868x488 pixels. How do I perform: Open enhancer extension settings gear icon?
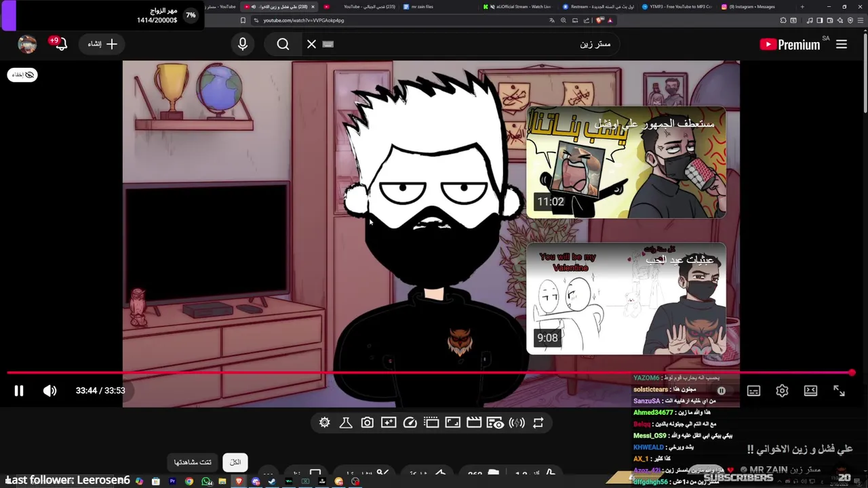coord(325,422)
